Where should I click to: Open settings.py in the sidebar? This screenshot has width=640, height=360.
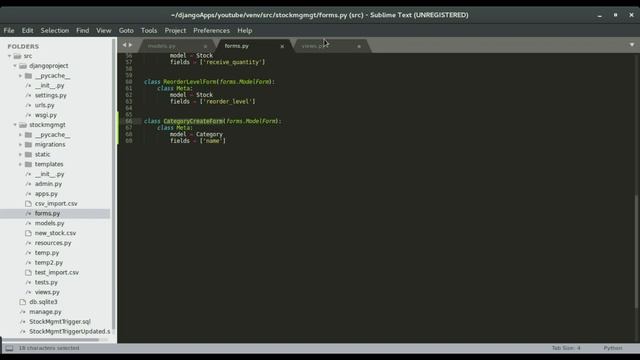51,95
